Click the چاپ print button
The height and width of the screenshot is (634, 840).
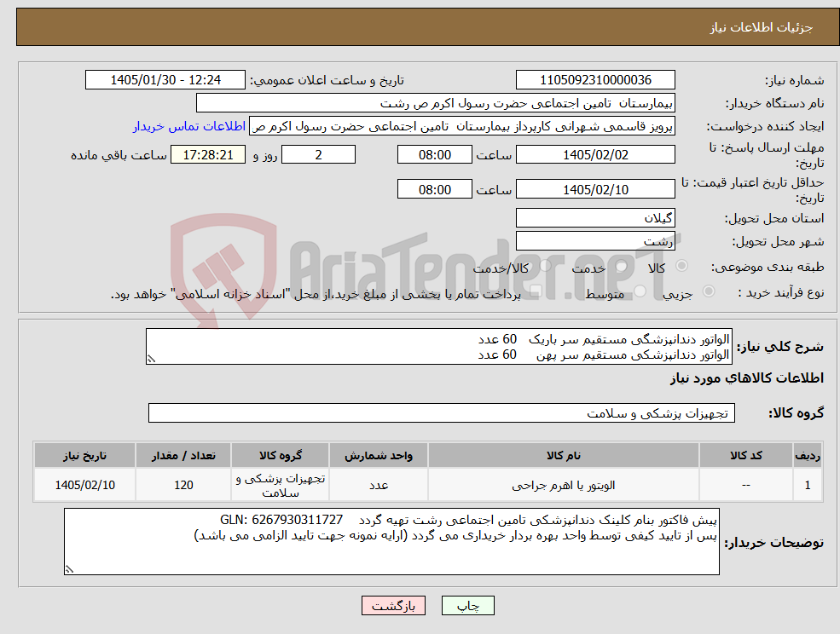pyautogui.click(x=467, y=605)
